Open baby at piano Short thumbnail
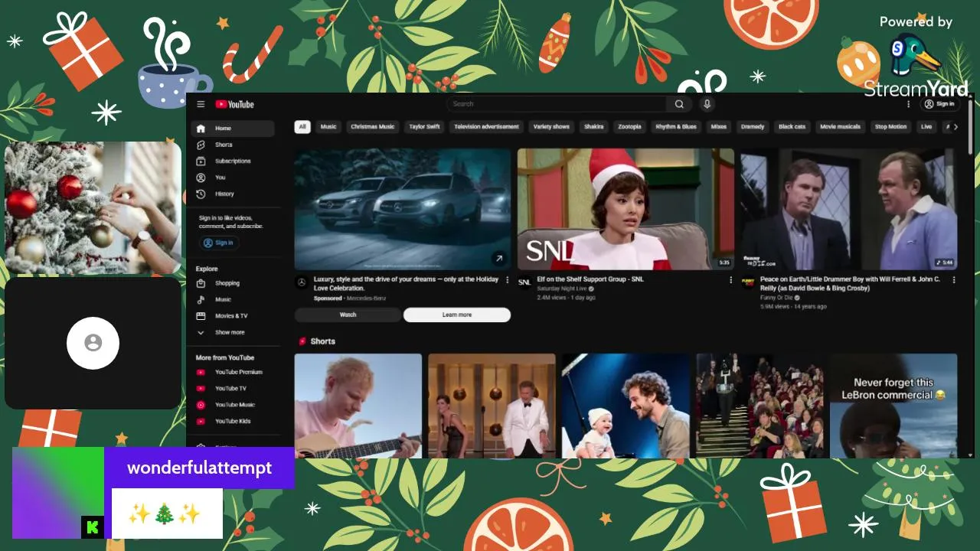This screenshot has height=551, width=980. point(626,406)
